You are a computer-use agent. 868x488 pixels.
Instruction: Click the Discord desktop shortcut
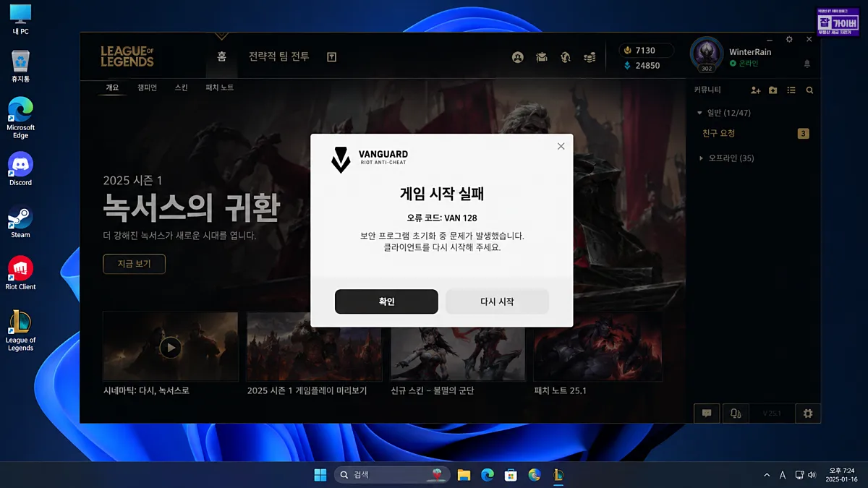pyautogui.click(x=20, y=169)
